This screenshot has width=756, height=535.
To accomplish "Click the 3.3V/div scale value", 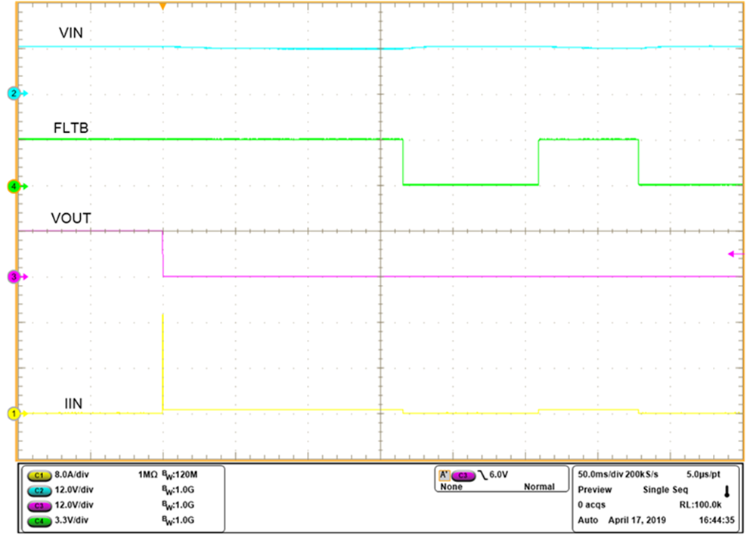I will pyautogui.click(x=71, y=520).
